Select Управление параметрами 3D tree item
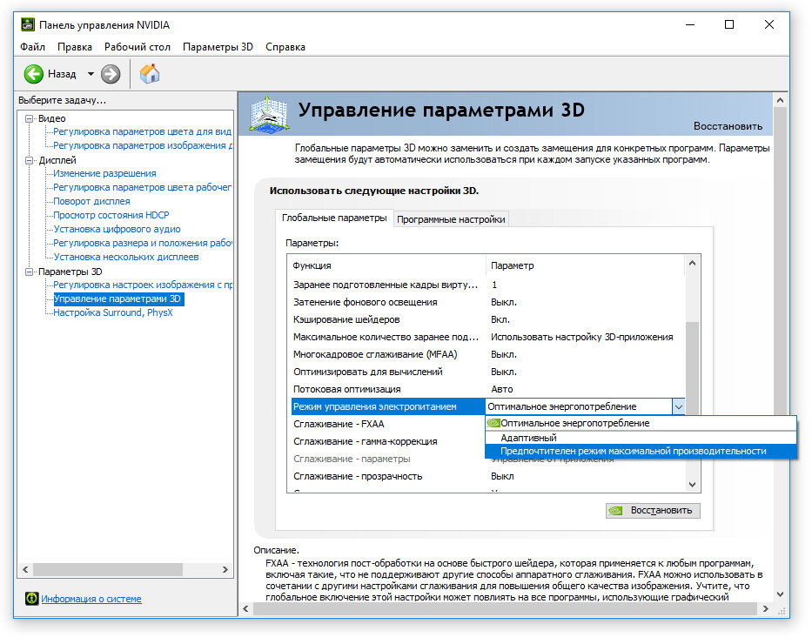812x644 pixels. pos(118,299)
